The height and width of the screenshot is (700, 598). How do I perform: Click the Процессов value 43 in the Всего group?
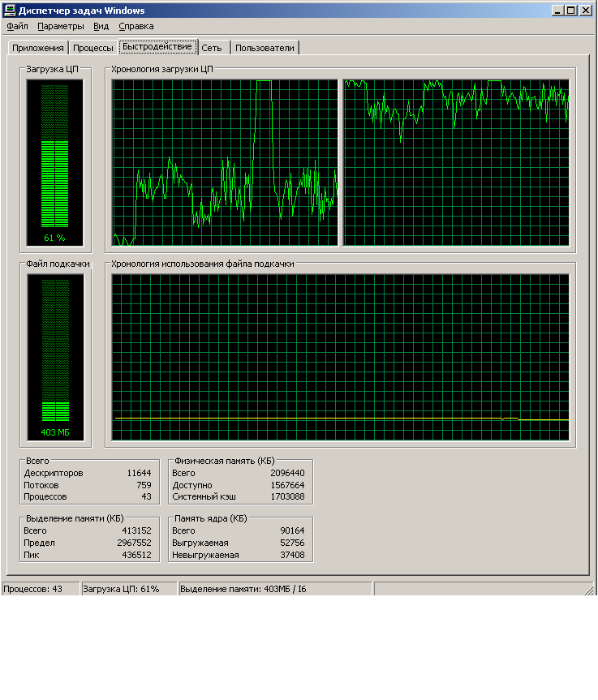(147, 496)
